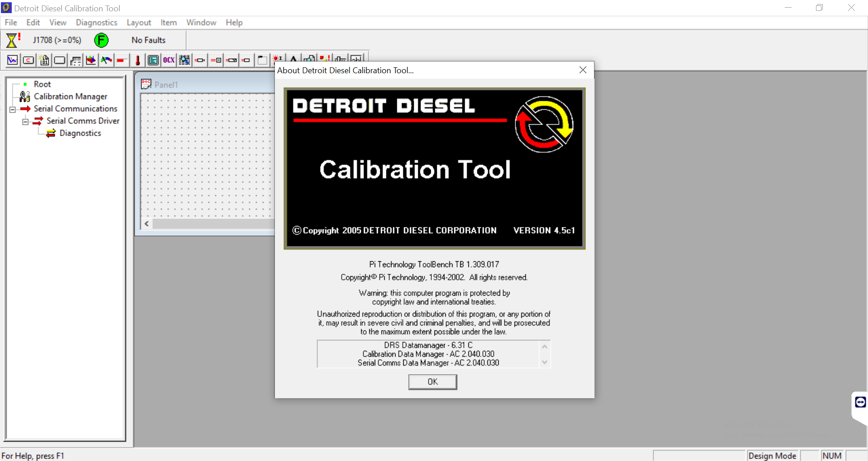Screen dimensions: 868x461
Task: Select the red alarm light toolbar icon
Action: (278, 58)
